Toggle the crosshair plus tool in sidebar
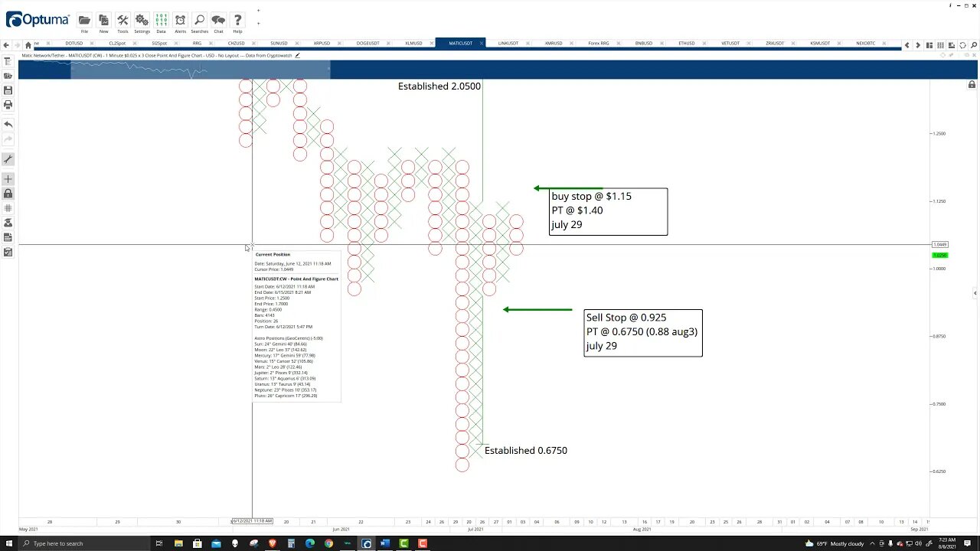This screenshot has width=980, height=551. point(8,179)
